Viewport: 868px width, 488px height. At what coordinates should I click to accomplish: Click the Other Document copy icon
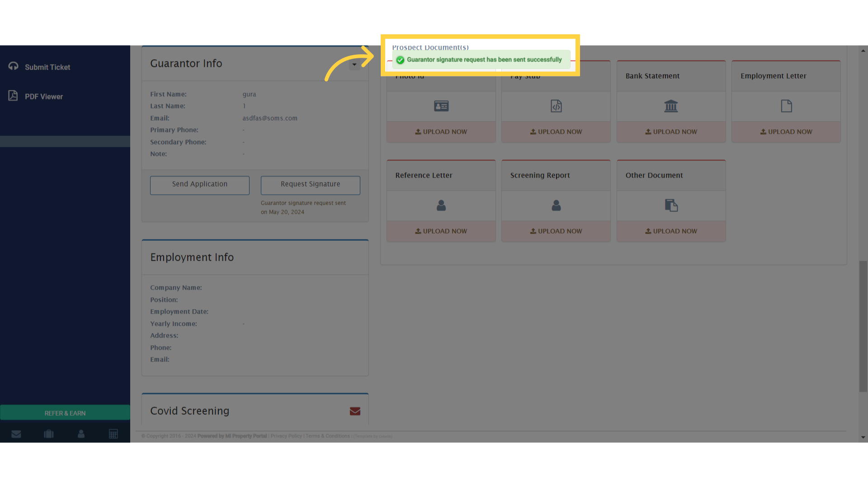click(671, 205)
